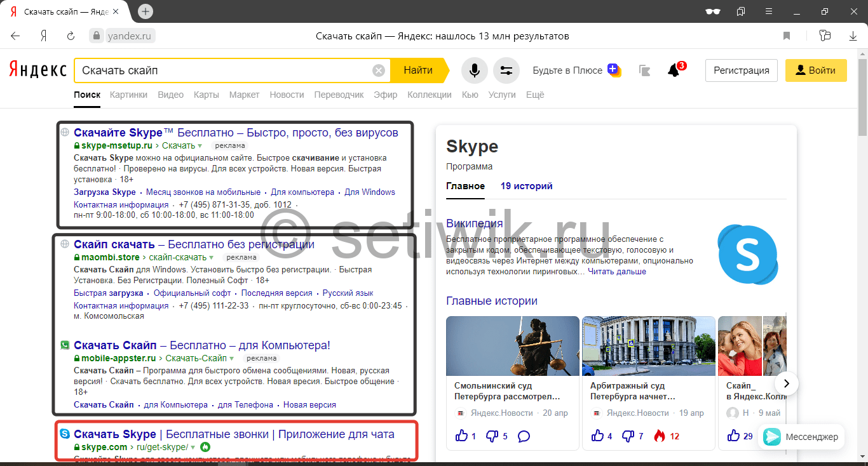This screenshot has height=466, width=868.
Task: Like the Арбитражный суд story
Action: [597, 436]
